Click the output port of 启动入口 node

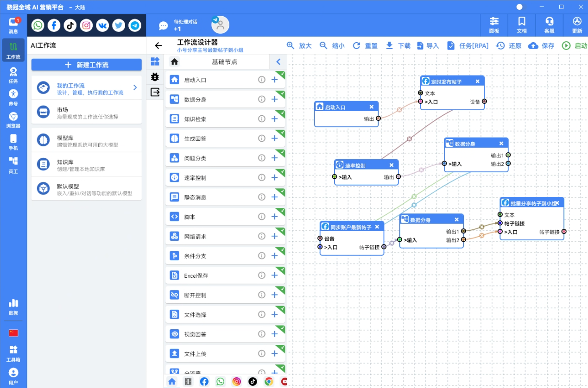coord(379,118)
